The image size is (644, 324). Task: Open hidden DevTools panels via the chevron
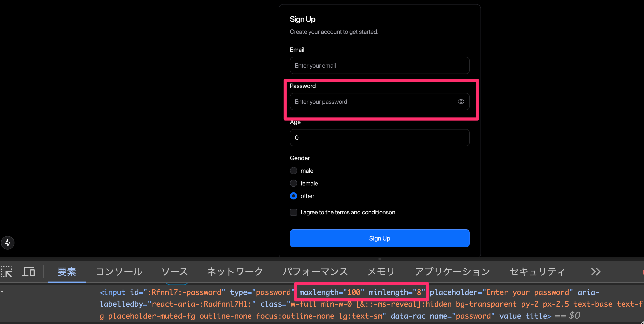pos(596,271)
